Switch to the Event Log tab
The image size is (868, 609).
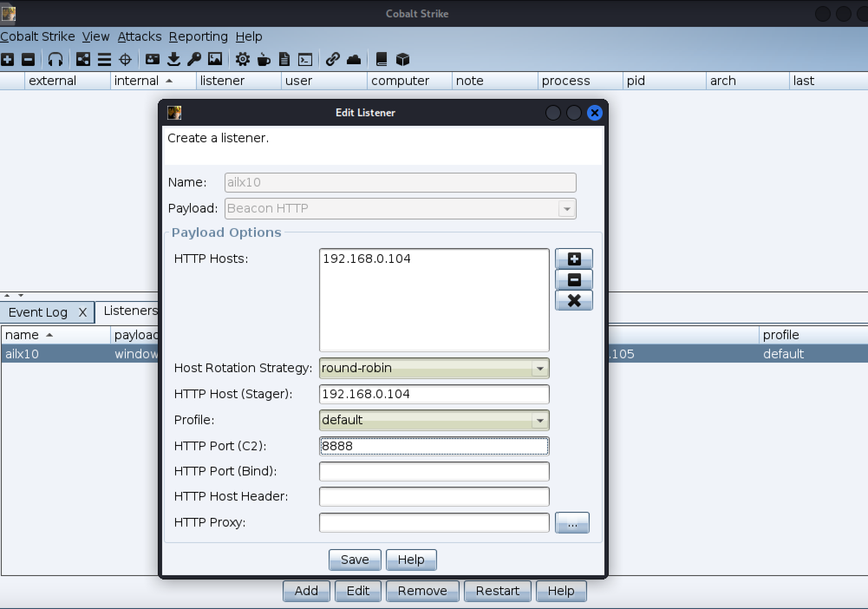point(38,312)
